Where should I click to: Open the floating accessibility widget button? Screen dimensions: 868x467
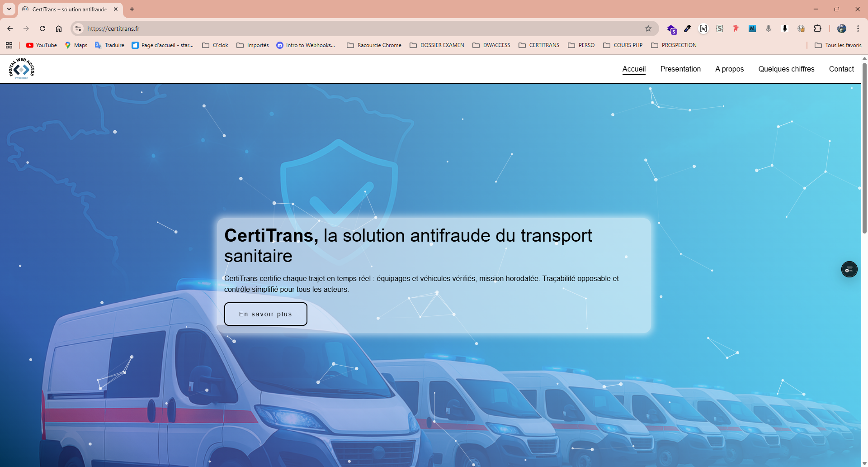click(x=849, y=269)
